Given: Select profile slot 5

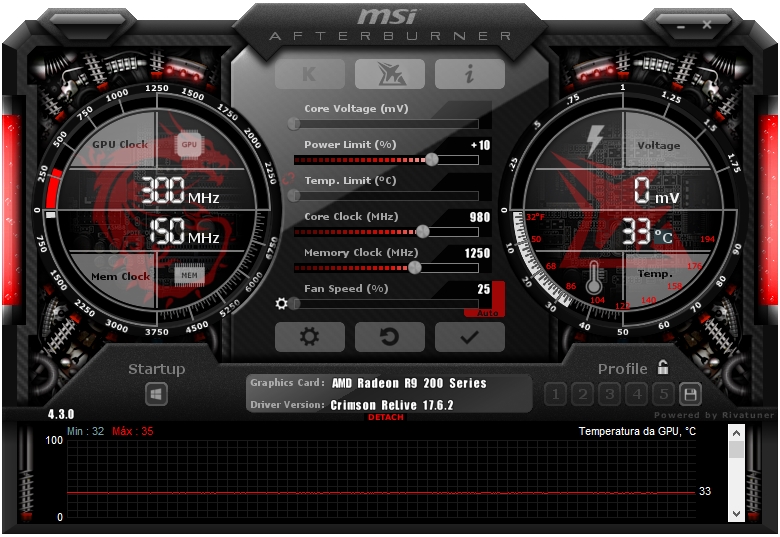Looking at the screenshot, I should click(x=664, y=395).
